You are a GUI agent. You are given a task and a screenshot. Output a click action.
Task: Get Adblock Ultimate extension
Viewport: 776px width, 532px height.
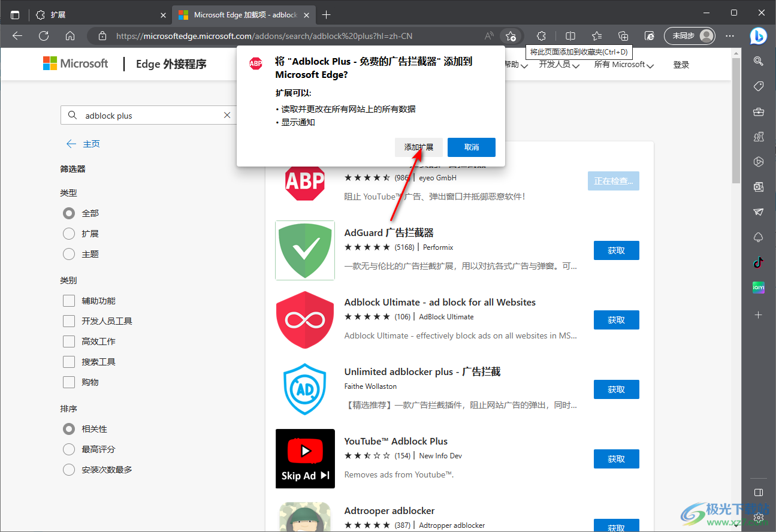click(x=616, y=320)
